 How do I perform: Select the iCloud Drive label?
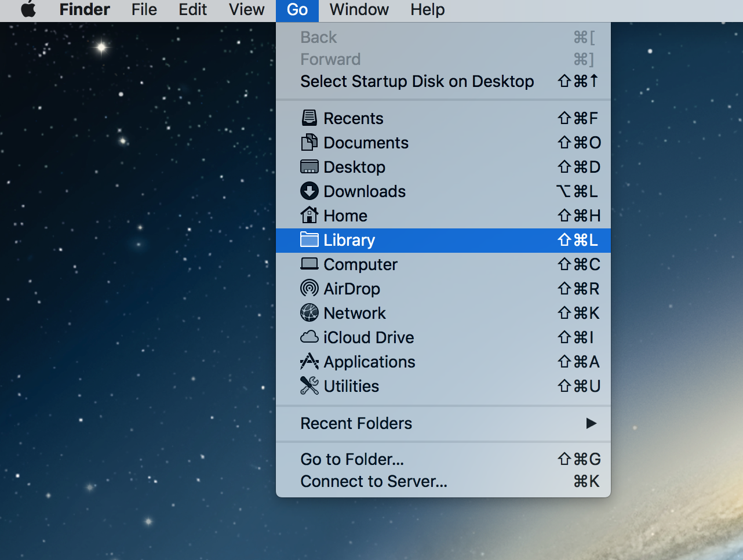click(x=369, y=337)
